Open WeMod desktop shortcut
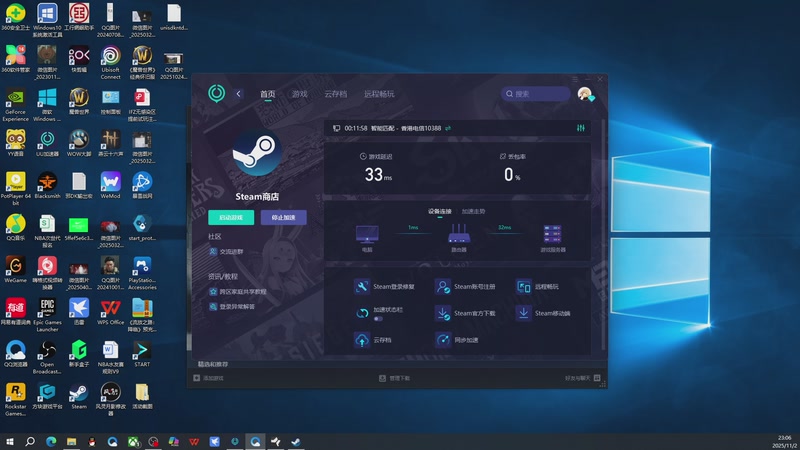This screenshot has height=450, width=800. coord(110,185)
